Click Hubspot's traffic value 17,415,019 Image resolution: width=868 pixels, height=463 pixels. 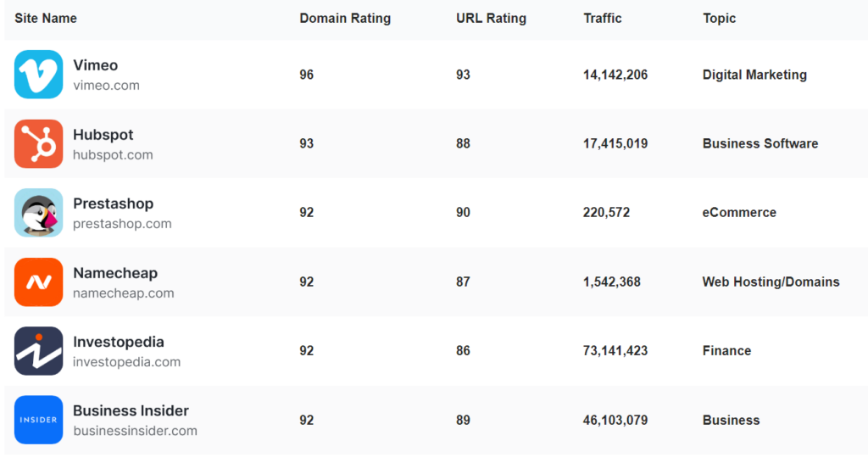[x=615, y=143]
